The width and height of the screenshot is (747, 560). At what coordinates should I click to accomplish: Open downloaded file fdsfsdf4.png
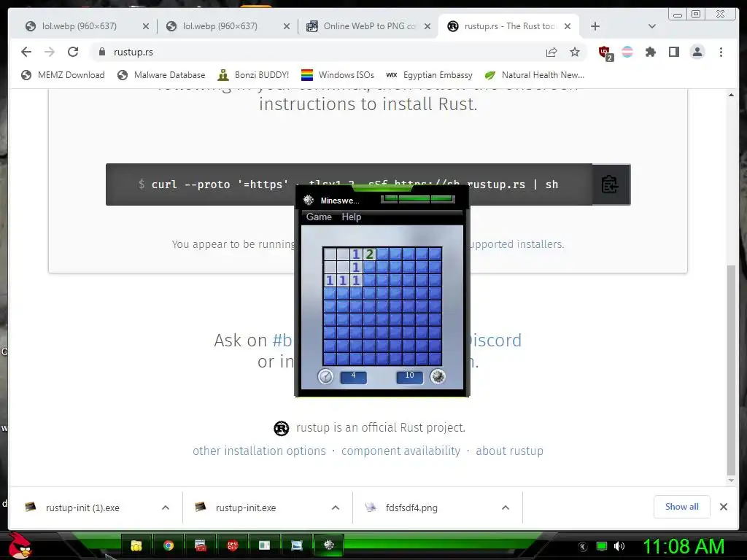pyautogui.click(x=411, y=507)
